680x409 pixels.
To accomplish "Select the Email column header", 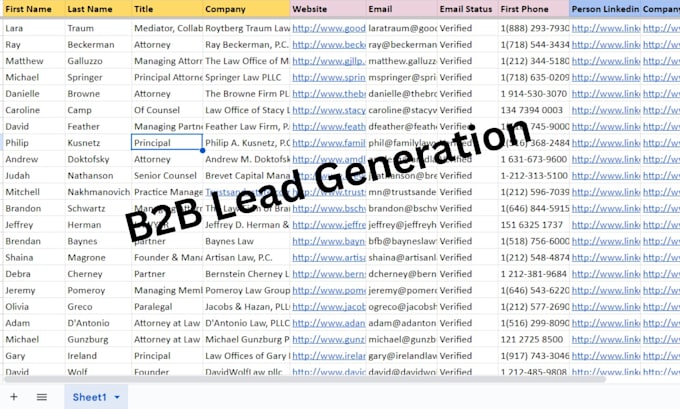I will pos(402,9).
